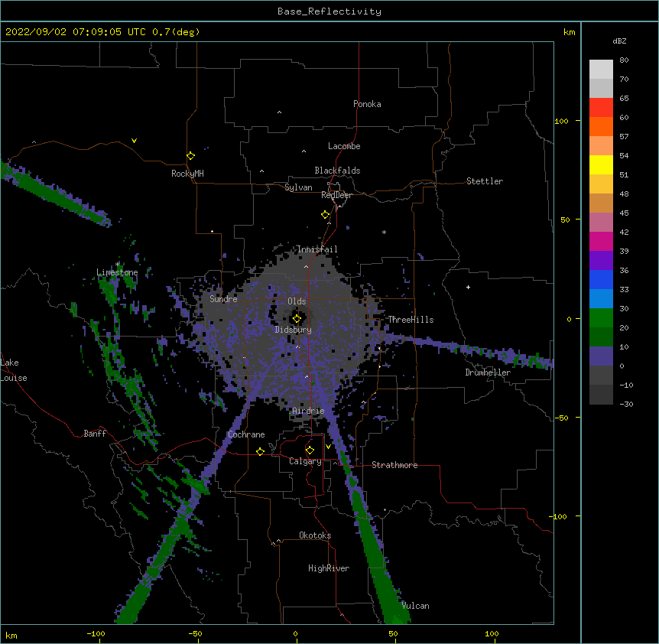659x644 pixels.
Task: Select the magenta 39-42 dBZ legend swatch
Action: (601, 241)
